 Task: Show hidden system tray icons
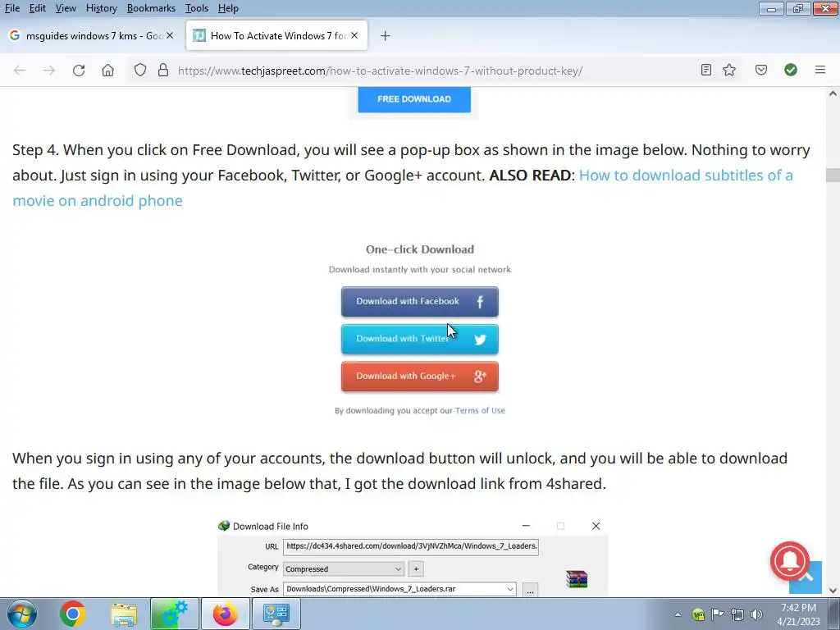tap(678, 614)
